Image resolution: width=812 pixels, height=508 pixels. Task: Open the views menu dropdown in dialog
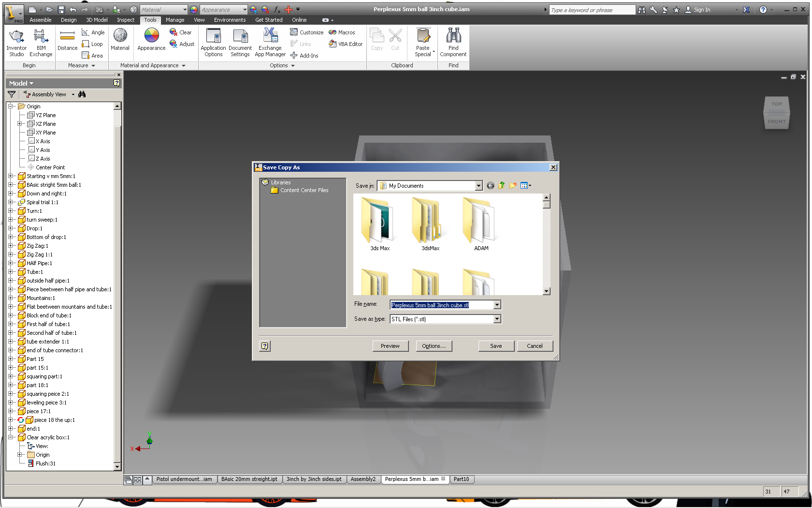pyautogui.click(x=526, y=185)
